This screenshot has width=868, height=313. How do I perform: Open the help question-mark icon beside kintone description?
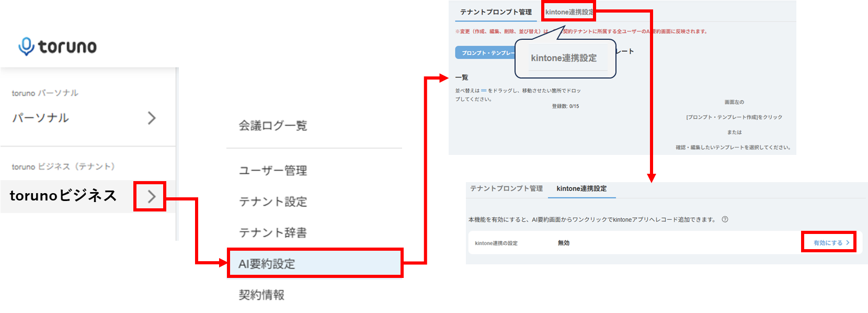pos(725,219)
